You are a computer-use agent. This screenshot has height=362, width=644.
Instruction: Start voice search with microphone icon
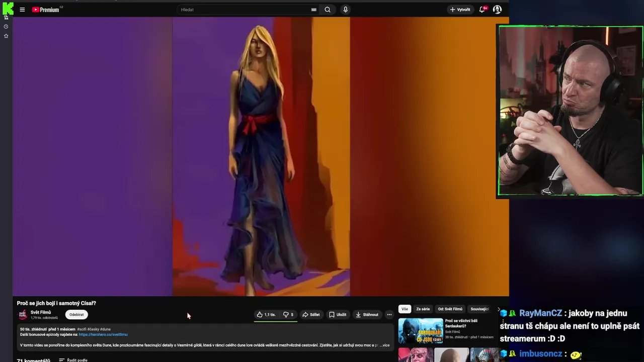tap(345, 10)
